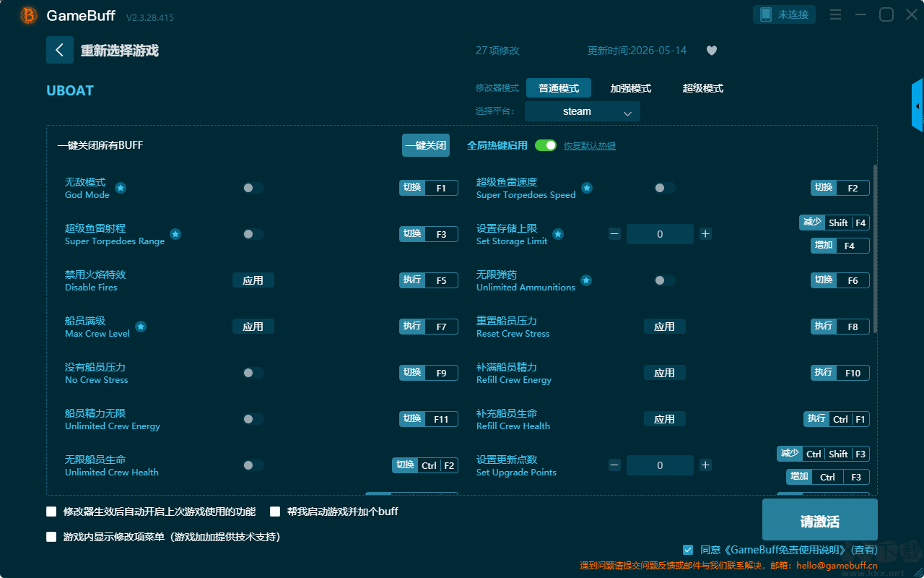Toggle Unlimited Crew Health switch
This screenshot has height=578, width=924.
point(253,465)
